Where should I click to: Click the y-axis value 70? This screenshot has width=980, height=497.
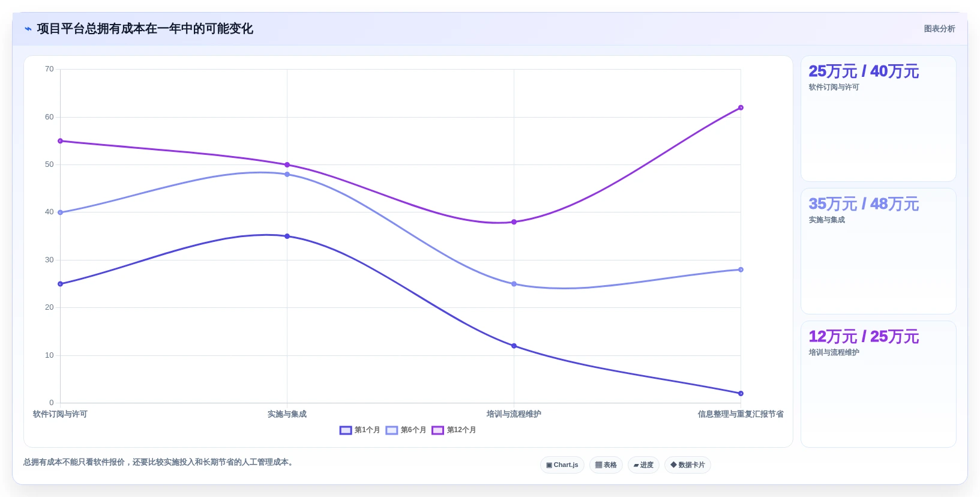coord(49,69)
